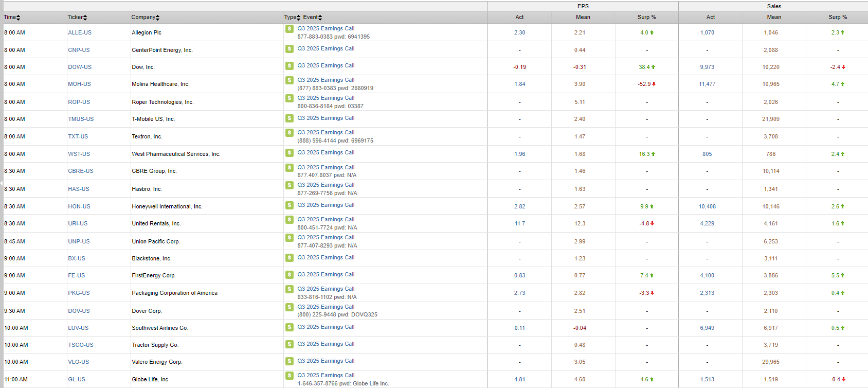The width and height of the screenshot is (868, 388).
Task: Click United Rentals EPS actual value 11.7
Action: pos(519,224)
